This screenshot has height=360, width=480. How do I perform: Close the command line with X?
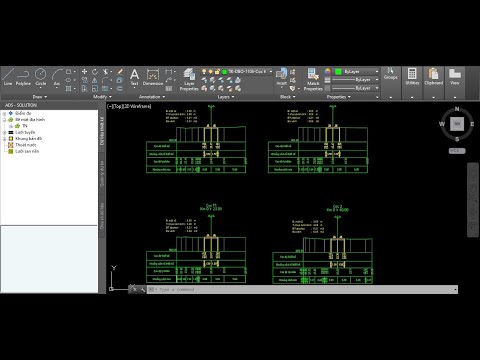(134, 289)
